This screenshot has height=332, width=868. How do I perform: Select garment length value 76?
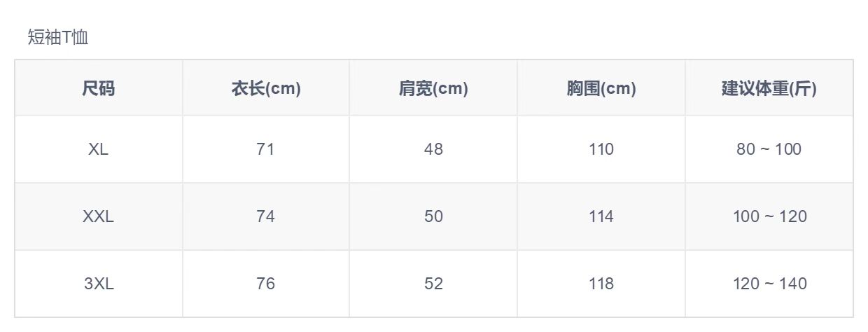(x=266, y=284)
